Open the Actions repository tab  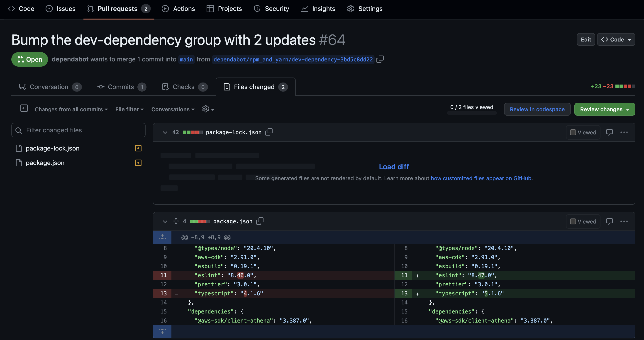(178, 8)
